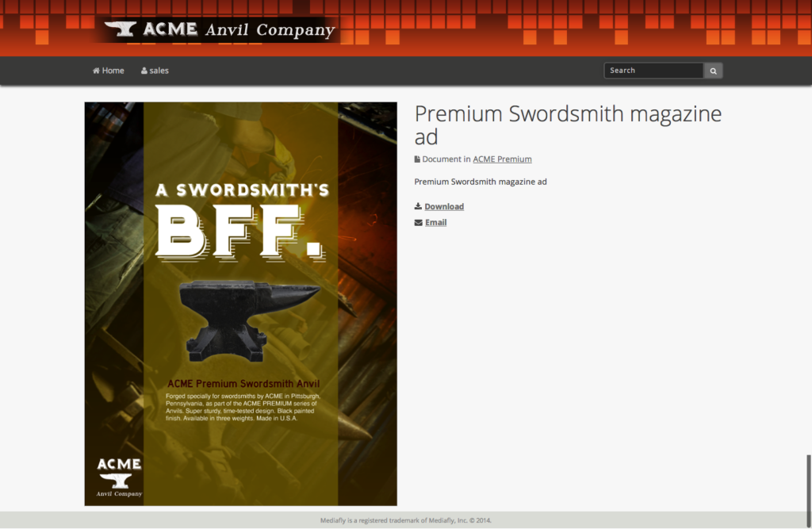This screenshot has width=812, height=529.
Task: Click the Mediafly trademark footer text
Action: coord(405,520)
